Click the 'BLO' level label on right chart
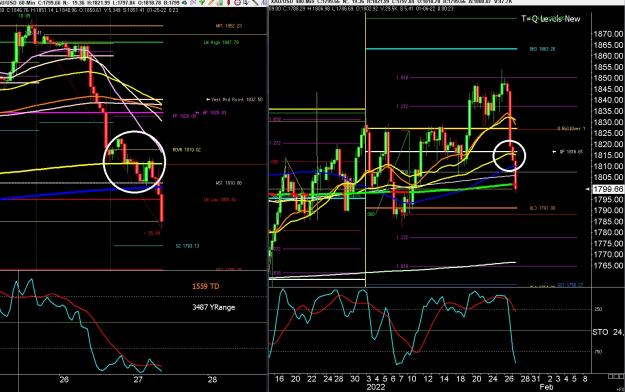This screenshot has height=392, width=625. 542,208
